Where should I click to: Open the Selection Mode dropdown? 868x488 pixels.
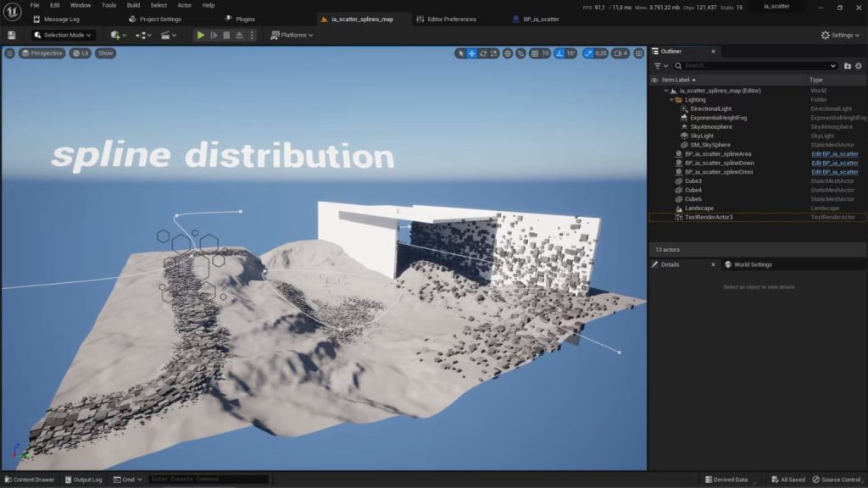64,35
